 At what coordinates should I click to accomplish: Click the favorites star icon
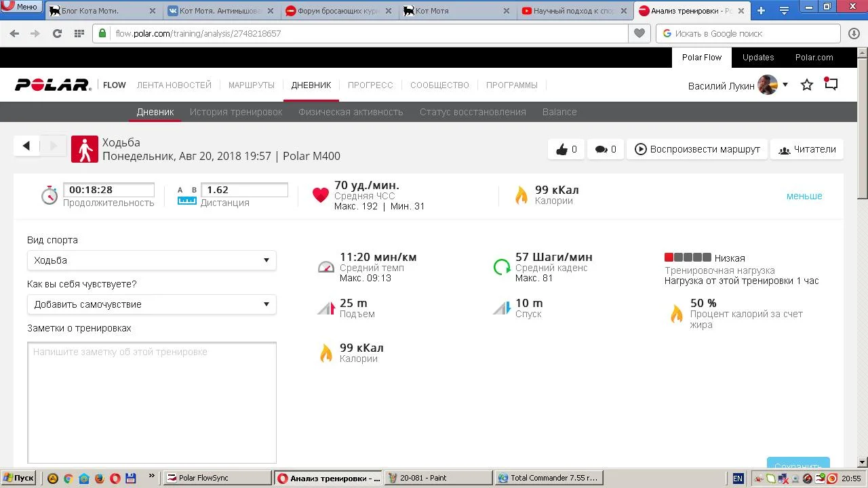pyautogui.click(x=806, y=85)
